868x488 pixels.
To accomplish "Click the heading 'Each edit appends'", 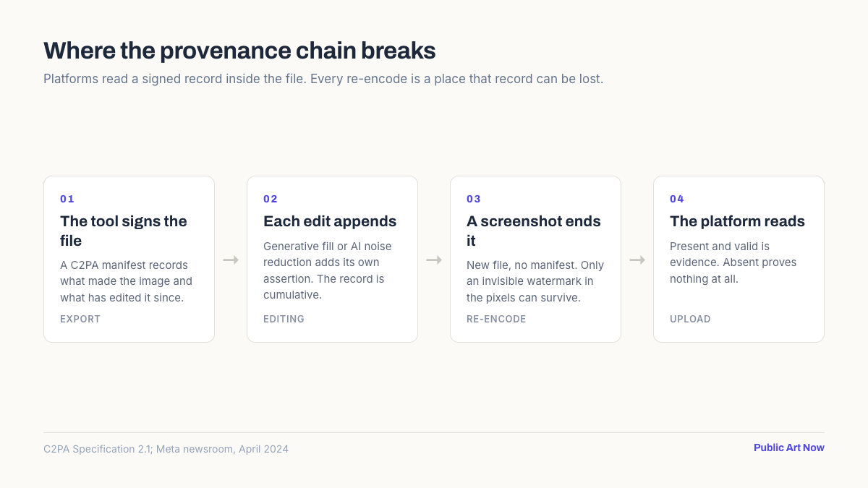I will pos(330,221).
